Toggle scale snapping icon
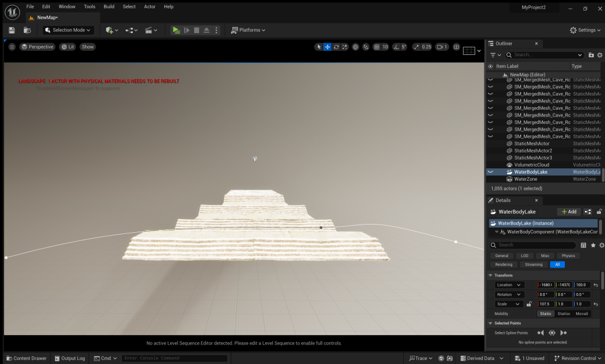This screenshot has height=364, width=605. (416, 47)
